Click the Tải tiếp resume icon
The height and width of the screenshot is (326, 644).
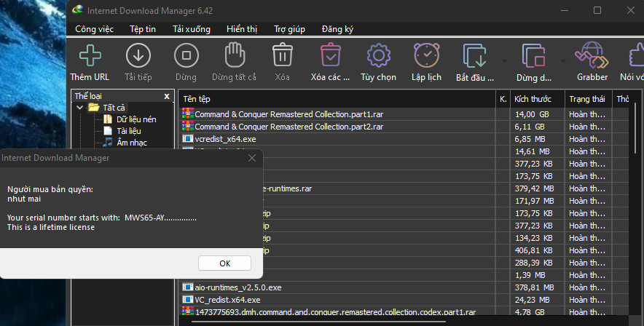pos(138,55)
